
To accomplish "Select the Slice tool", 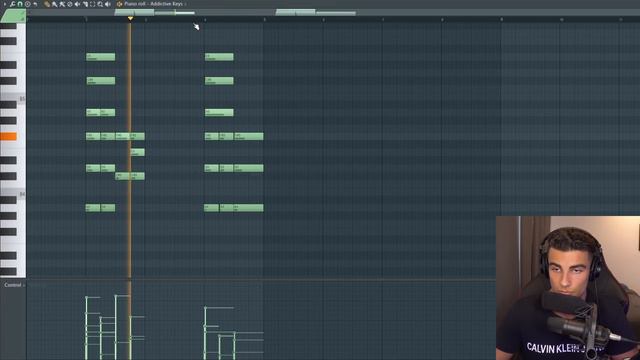I will pyautogui.click(x=85, y=4).
